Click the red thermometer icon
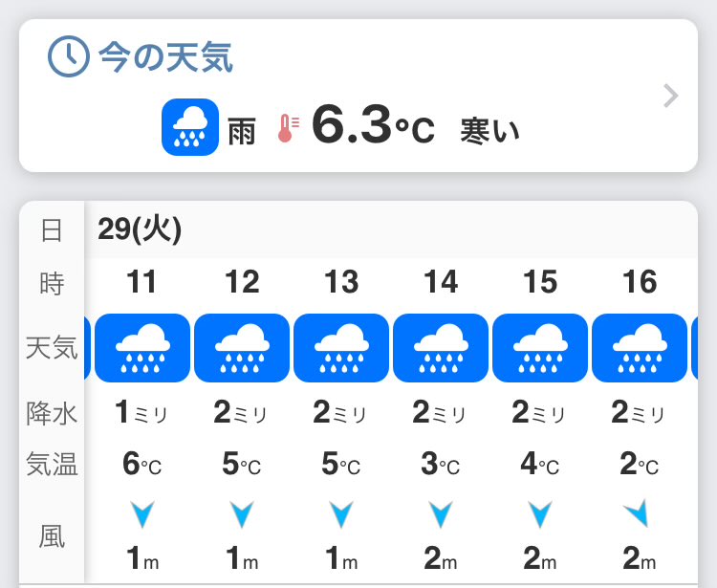Viewport: 717px width, 588px height. pyautogui.click(x=288, y=128)
